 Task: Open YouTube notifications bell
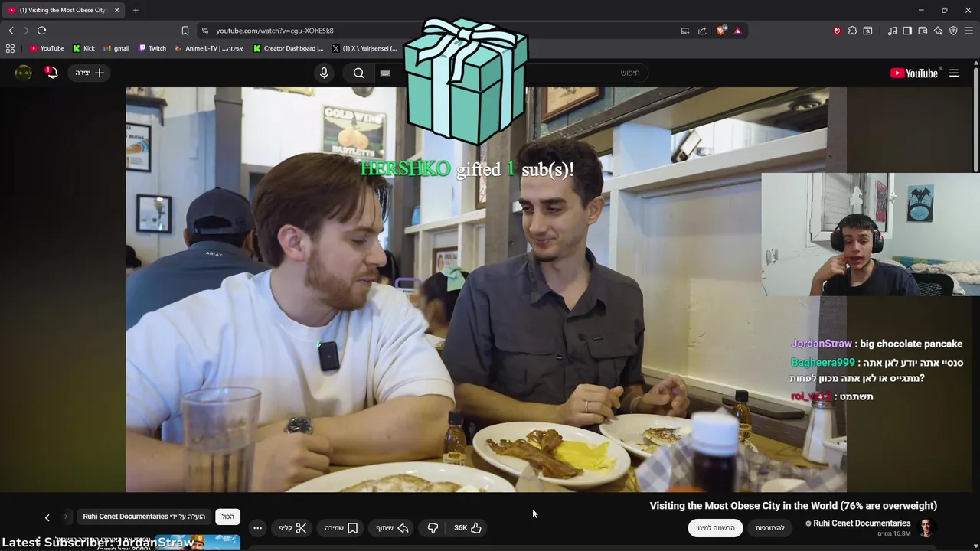pyautogui.click(x=51, y=73)
